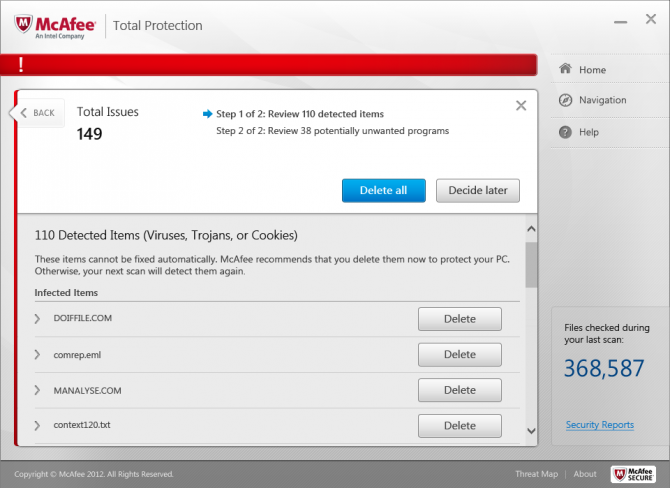This screenshot has width=670, height=488.
Task: Expand MANALYSE.COM details chevron
Action: (37, 390)
